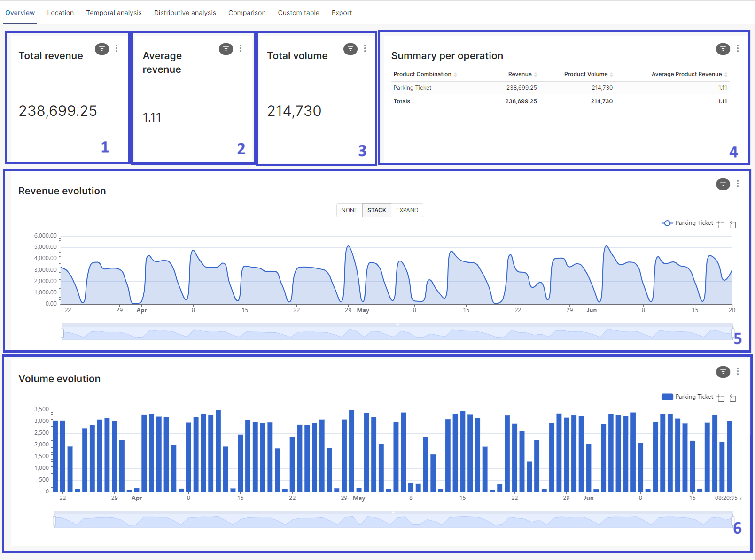Viewport: 755px width, 560px height.
Task: Open filter on Volume evolution chart
Action: tap(723, 372)
